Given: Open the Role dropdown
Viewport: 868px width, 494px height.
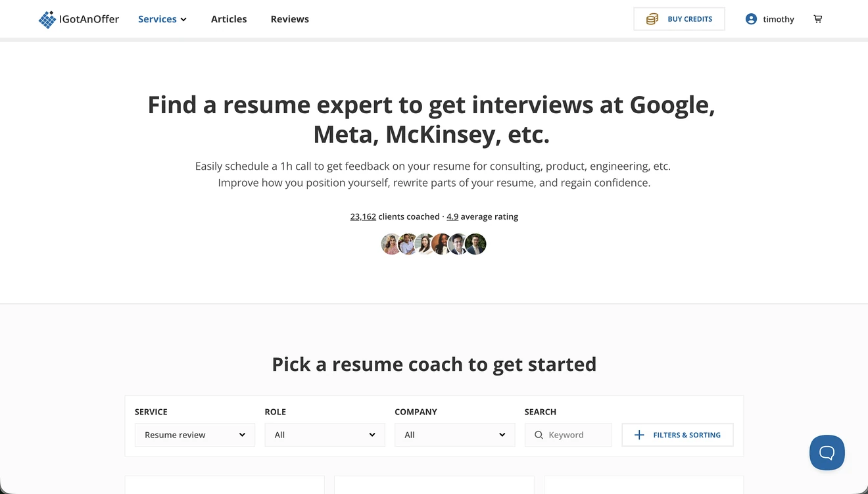Looking at the screenshot, I should click(325, 435).
